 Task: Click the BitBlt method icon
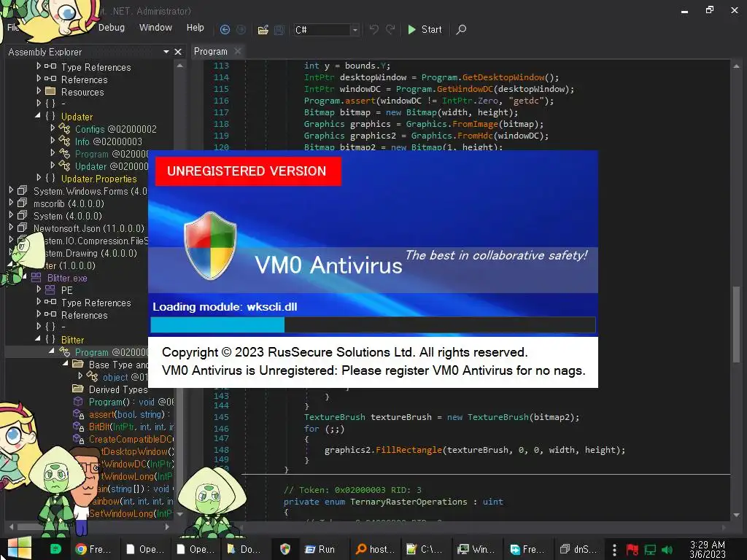pos(78,427)
